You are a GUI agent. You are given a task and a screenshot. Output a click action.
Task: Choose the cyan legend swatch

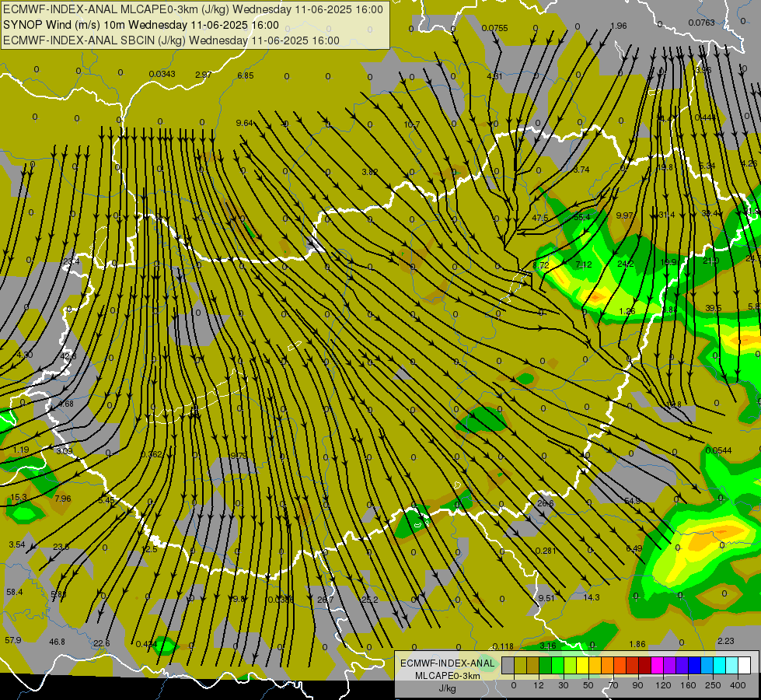click(719, 665)
